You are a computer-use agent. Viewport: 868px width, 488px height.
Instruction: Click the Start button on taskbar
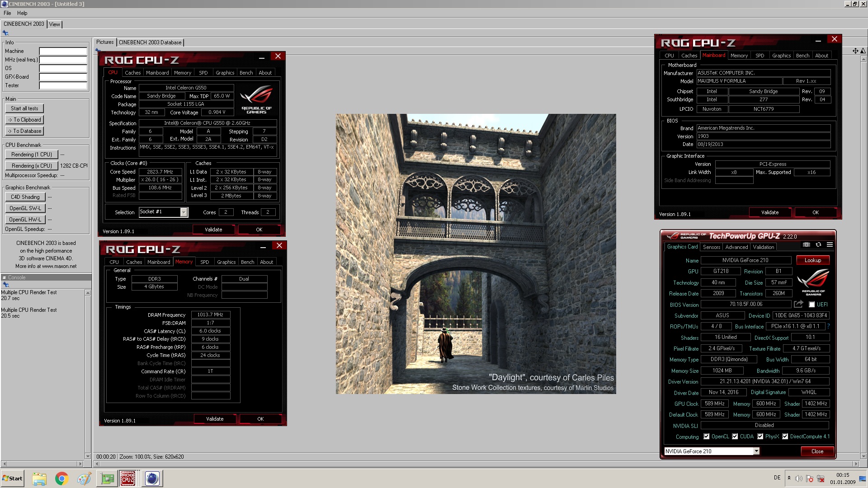tap(12, 479)
